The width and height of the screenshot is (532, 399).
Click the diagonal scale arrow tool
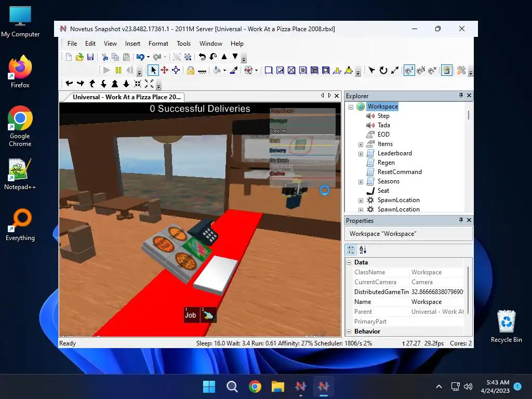coord(395,70)
